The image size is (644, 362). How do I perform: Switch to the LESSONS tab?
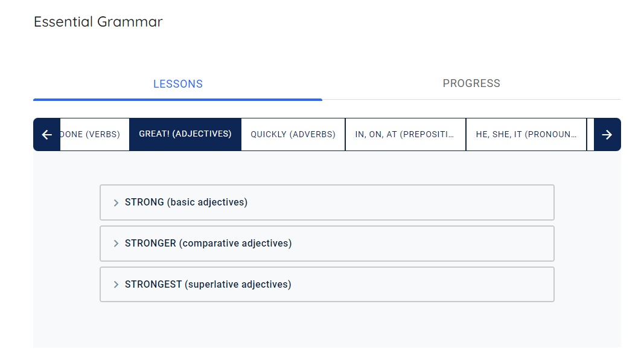(x=177, y=84)
